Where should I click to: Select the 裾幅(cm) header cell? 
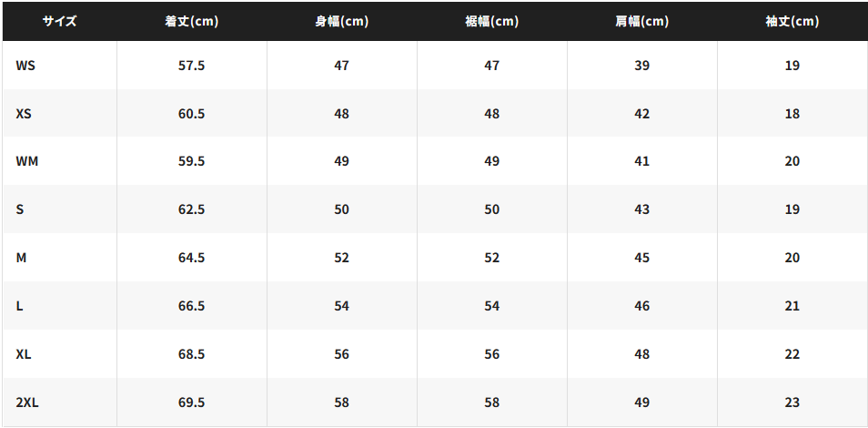click(491, 21)
